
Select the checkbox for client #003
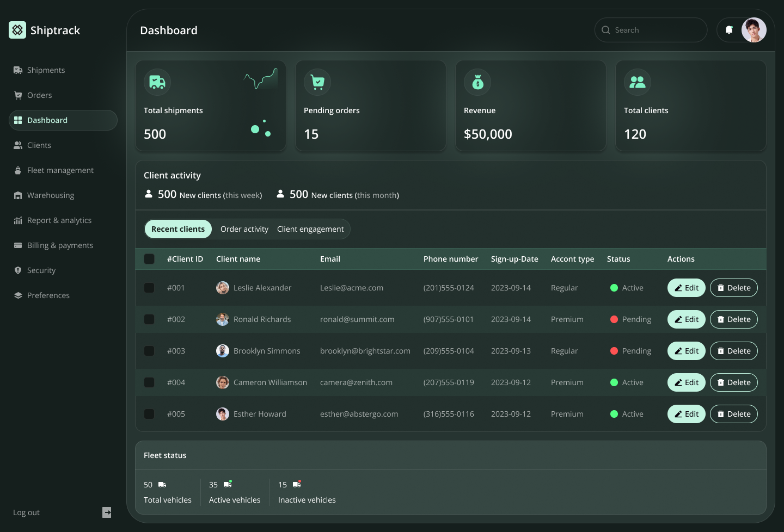149,351
